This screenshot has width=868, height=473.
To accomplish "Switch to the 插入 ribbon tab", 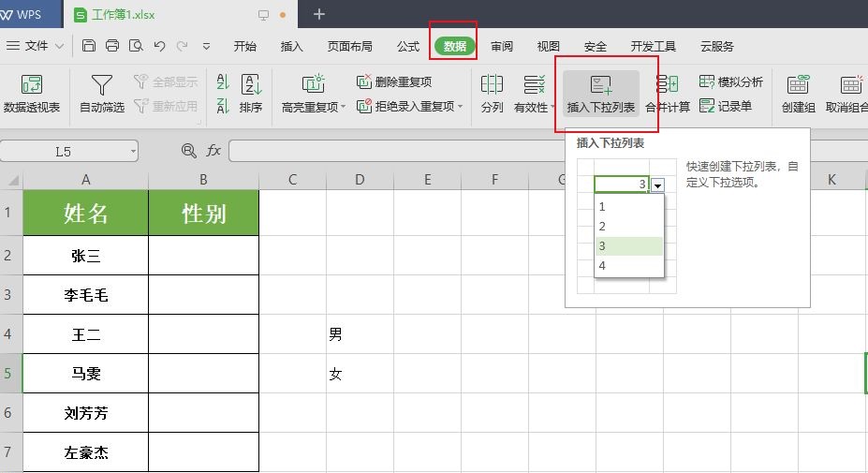I will click(x=292, y=46).
